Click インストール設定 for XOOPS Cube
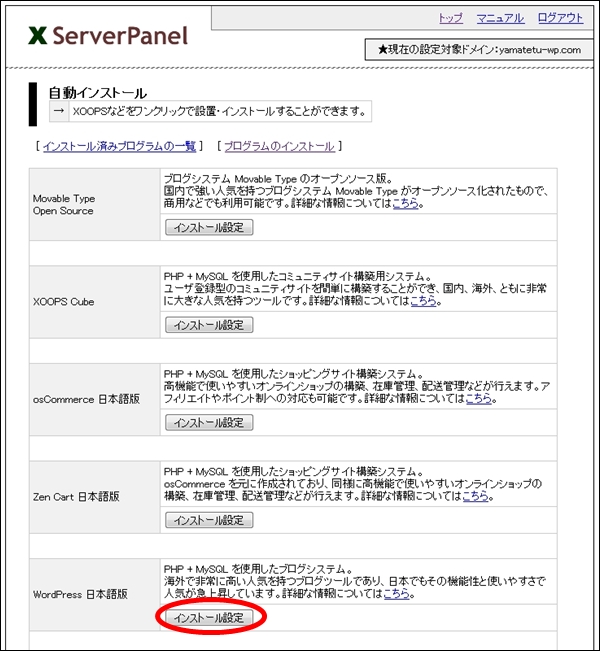600x651 pixels. point(209,325)
